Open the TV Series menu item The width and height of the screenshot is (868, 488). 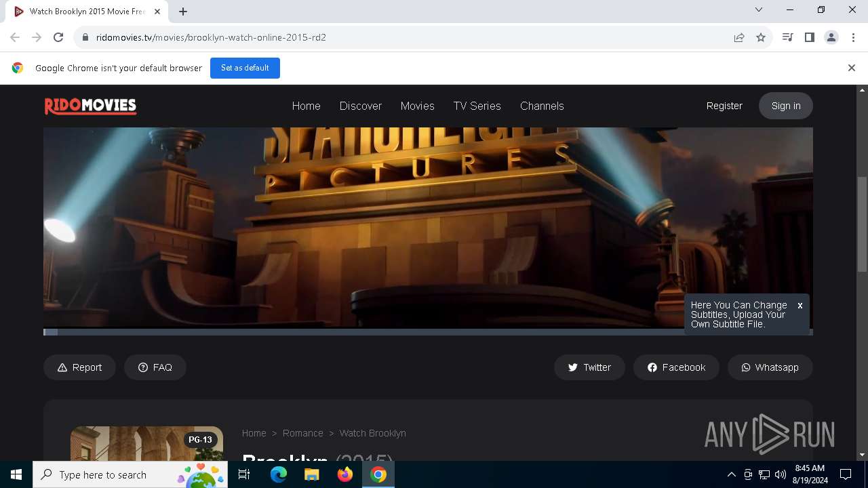point(477,106)
